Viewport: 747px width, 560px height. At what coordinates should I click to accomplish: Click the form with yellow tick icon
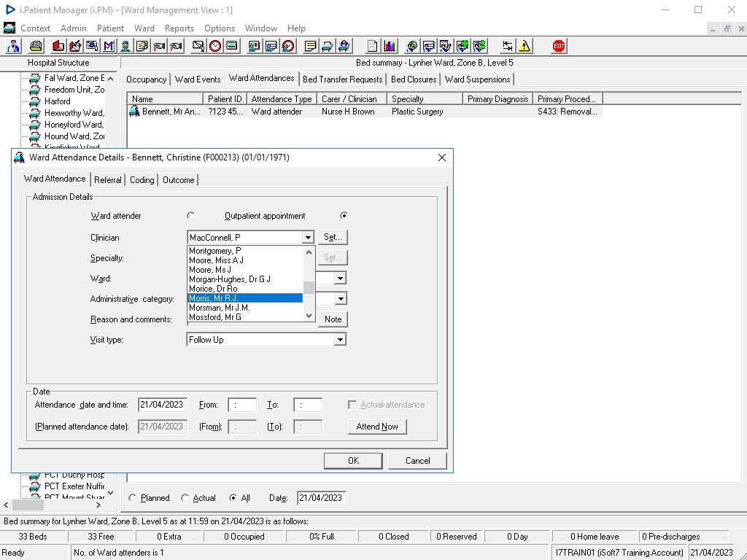coord(446,46)
